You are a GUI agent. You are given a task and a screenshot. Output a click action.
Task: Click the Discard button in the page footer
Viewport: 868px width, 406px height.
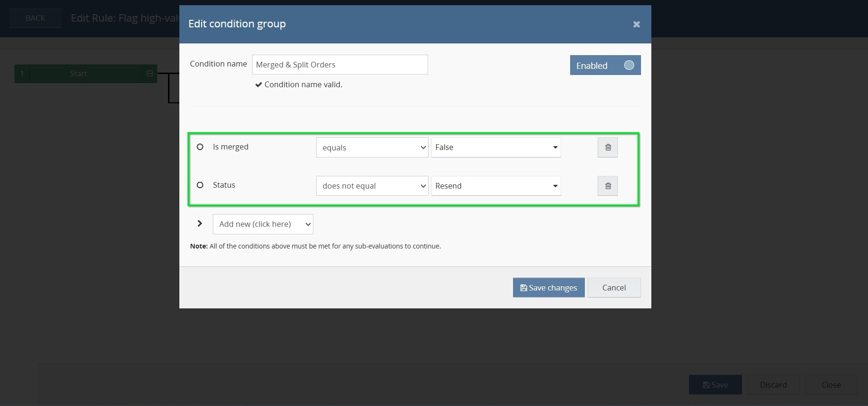(773, 385)
